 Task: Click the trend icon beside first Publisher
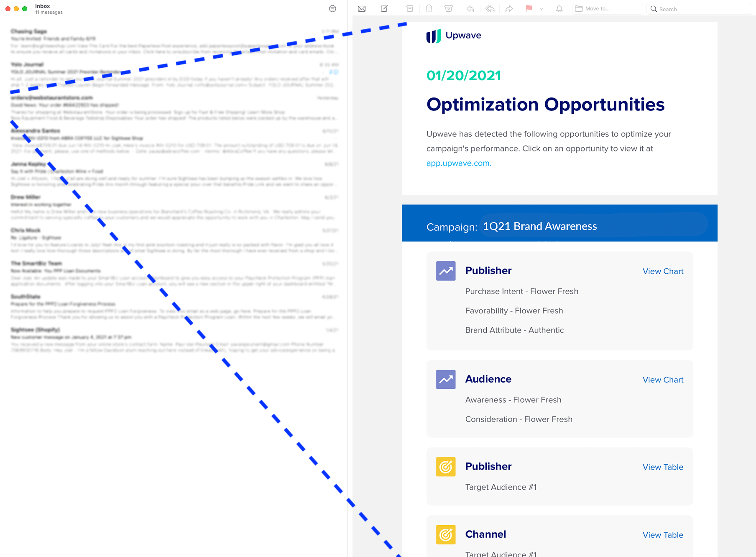(446, 271)
